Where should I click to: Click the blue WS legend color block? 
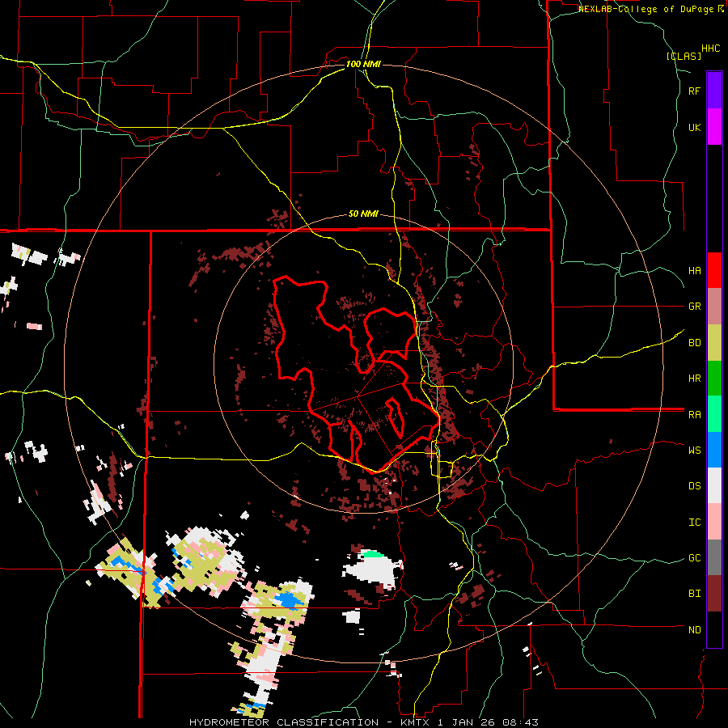coord(714,450)
